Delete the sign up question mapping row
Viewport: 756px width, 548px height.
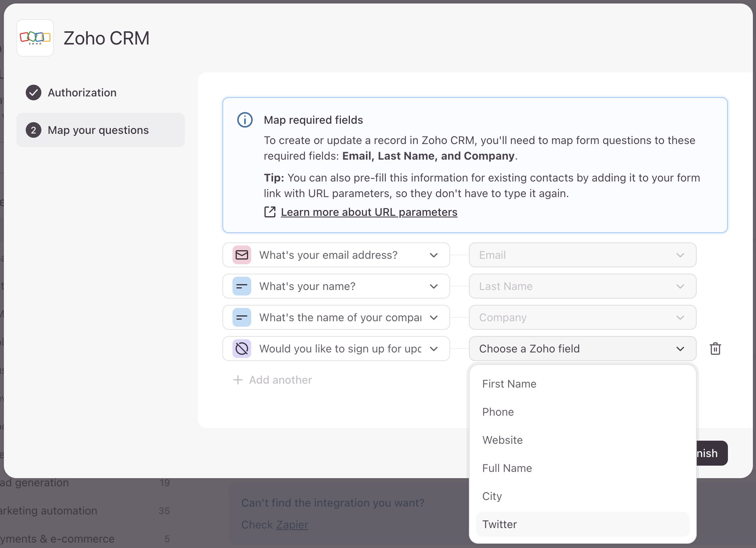(715, 349)
